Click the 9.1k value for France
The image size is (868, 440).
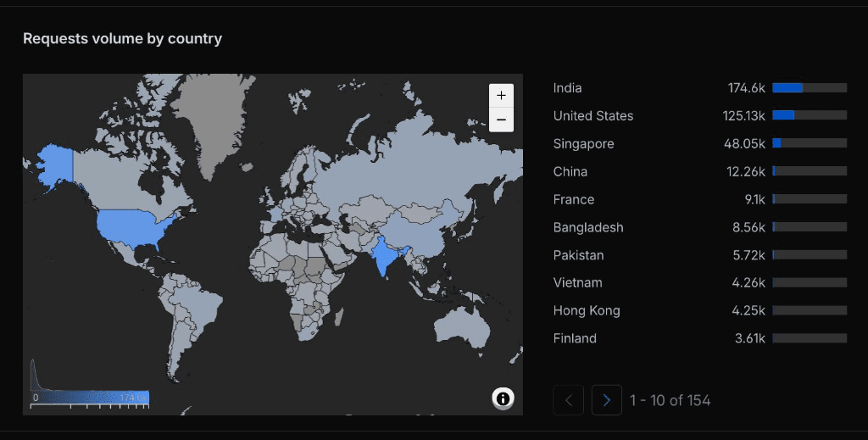tap(755, 199)
